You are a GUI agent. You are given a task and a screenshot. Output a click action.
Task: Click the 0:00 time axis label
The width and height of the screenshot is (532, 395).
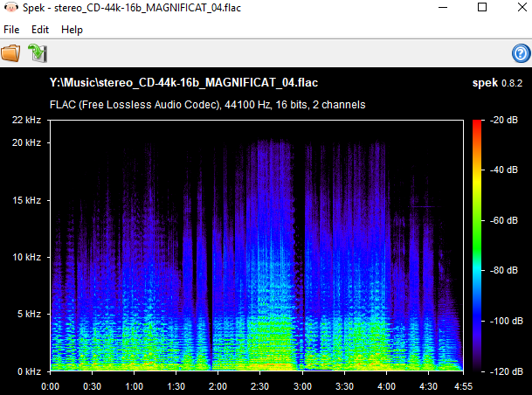click(50, 386)
